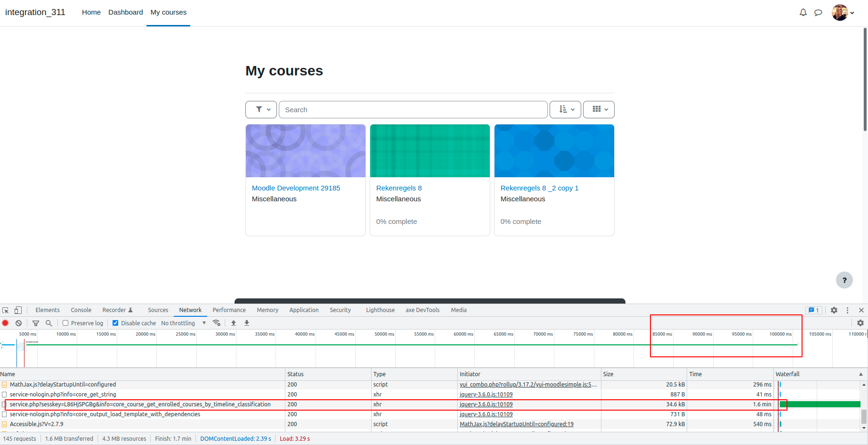Switch to the Lighthouse tab

381,310
